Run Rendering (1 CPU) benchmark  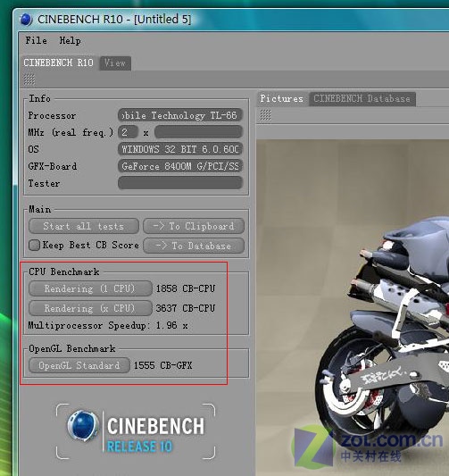click(90, 288)
